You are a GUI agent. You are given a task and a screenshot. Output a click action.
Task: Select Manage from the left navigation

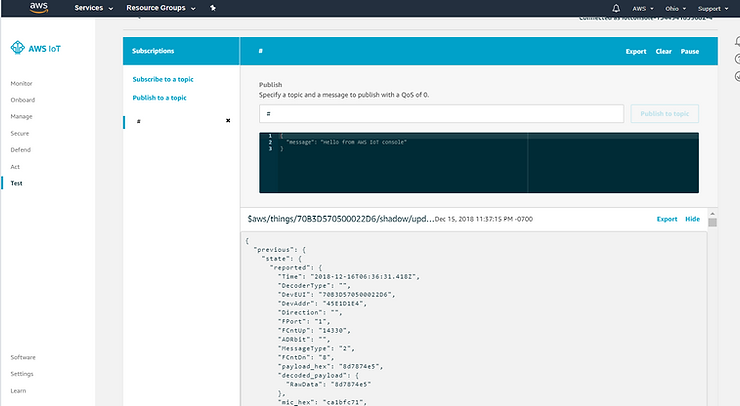[x=21, y=117]
